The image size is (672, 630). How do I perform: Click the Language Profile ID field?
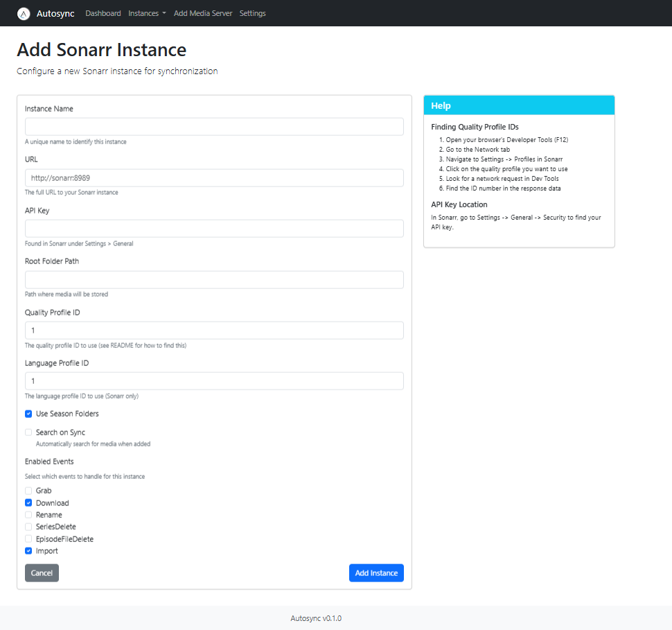pos(214,381)
